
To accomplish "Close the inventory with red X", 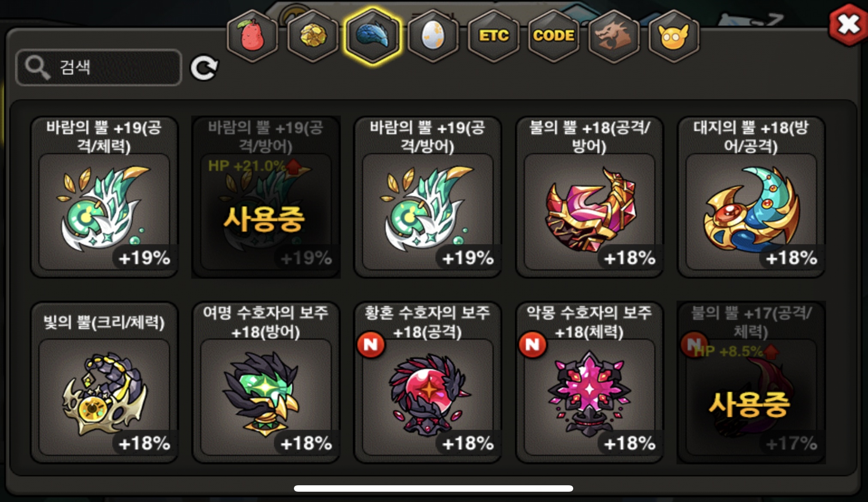I will click(x=848, y=25).
